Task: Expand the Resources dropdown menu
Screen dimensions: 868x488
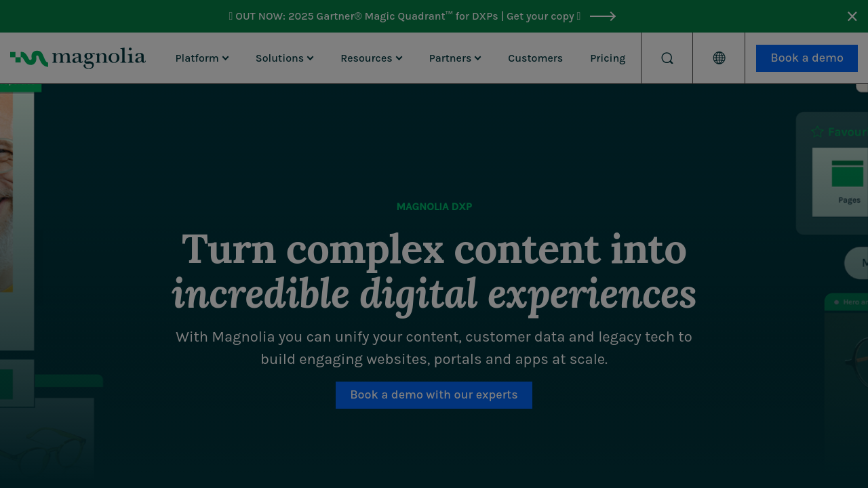Action: (371, 58)
